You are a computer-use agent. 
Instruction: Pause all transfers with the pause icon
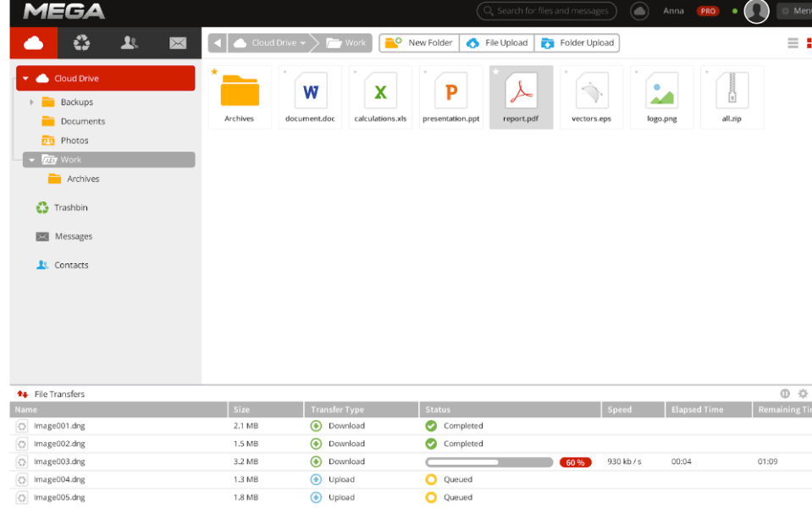pyautogui.click(x=785, y=394)
